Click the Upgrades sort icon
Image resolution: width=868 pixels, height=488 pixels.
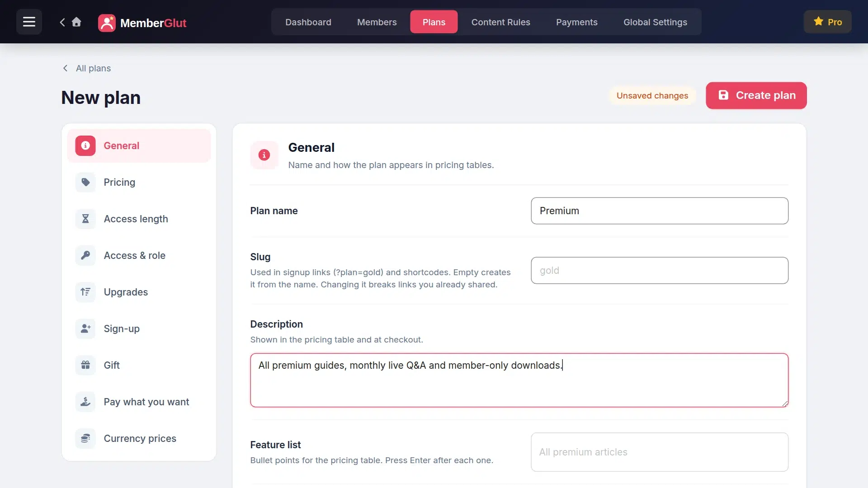[x=85, y=292]
